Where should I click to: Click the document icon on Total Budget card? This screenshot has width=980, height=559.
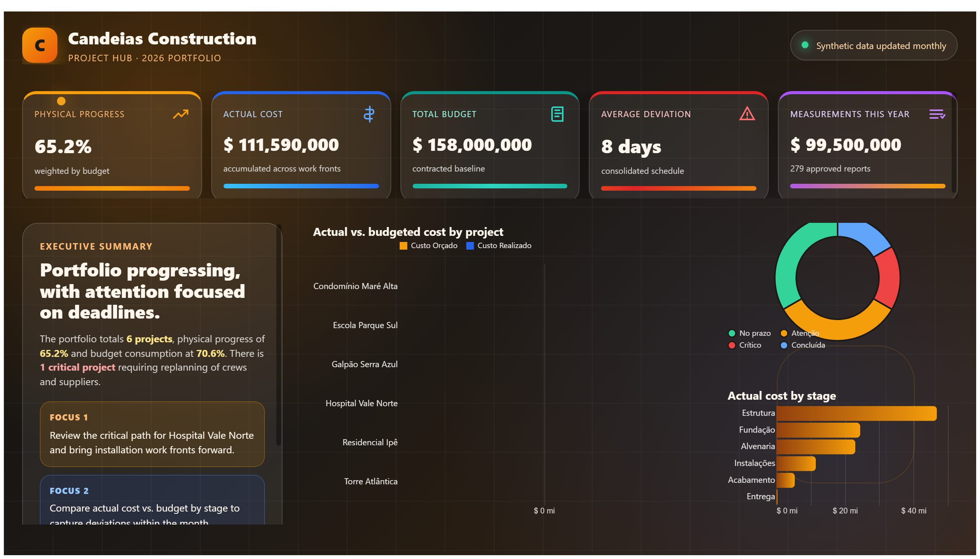[557, 114]
